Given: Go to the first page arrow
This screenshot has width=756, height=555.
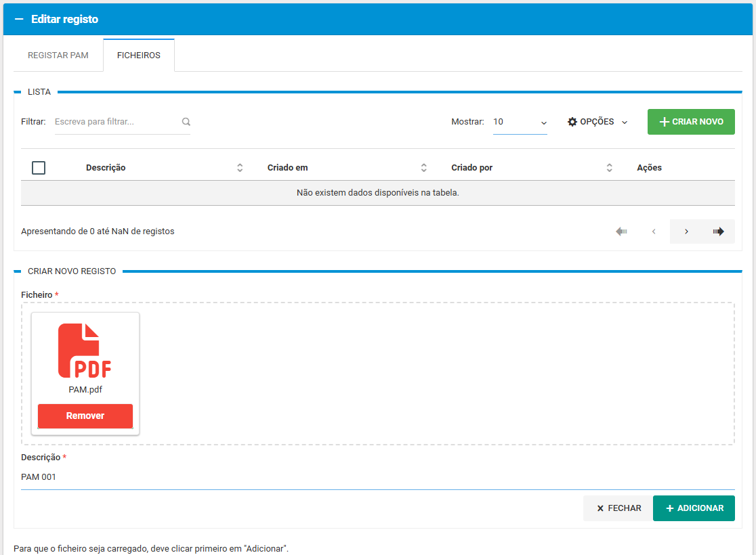Looking at the screenshot, I should click(x=621, y=231).
